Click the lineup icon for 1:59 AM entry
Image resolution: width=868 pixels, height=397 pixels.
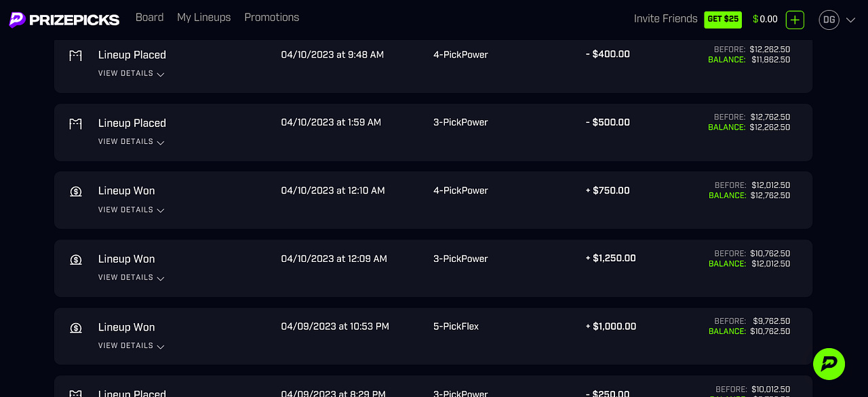coord(75,124)
